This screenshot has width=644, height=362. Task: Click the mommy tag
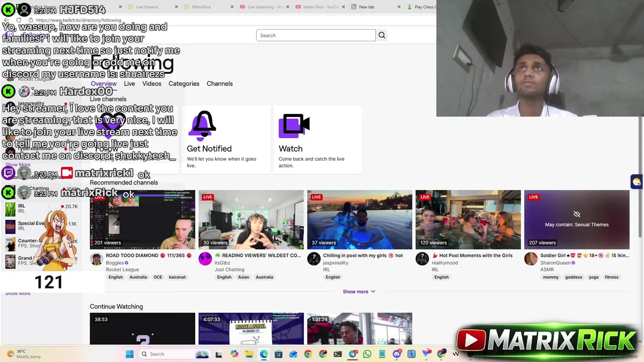550,277
